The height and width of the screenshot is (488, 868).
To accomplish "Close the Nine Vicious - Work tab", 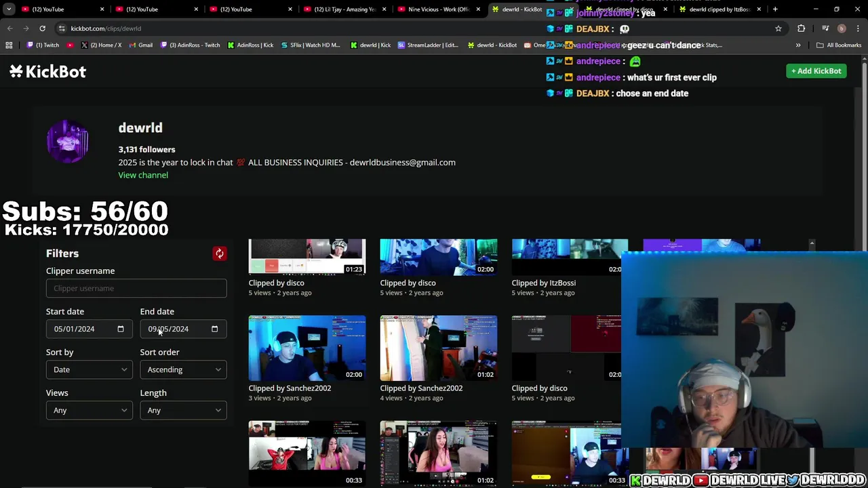I will 478,9.
